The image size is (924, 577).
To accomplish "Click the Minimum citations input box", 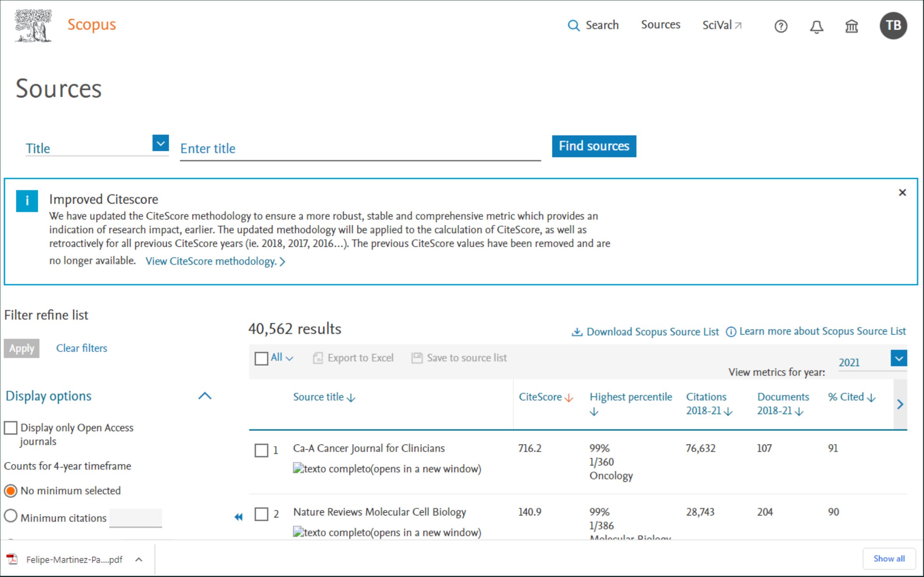I will click(x=136, y=518).
